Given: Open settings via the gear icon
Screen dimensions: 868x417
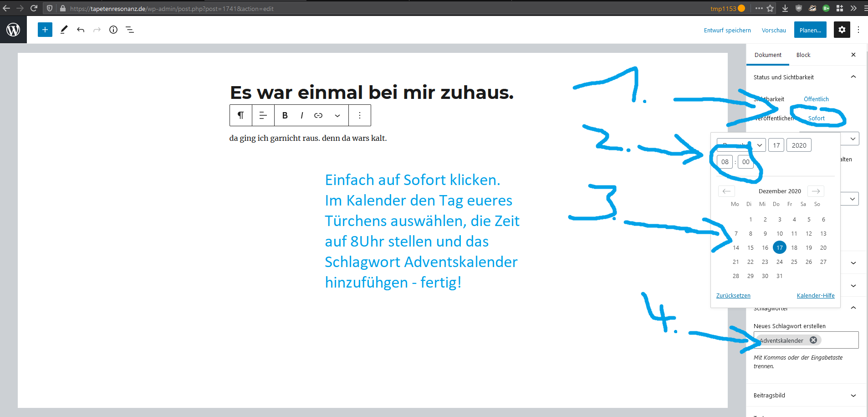Looking at the screenshot, I should click(x=842, y=30).
